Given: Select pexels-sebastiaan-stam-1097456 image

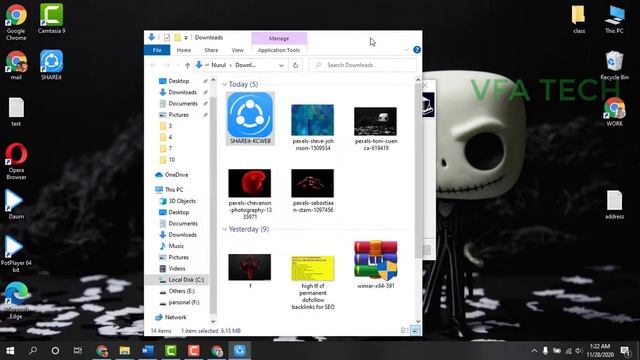Looking at the screenshot, I should (313, 191).
